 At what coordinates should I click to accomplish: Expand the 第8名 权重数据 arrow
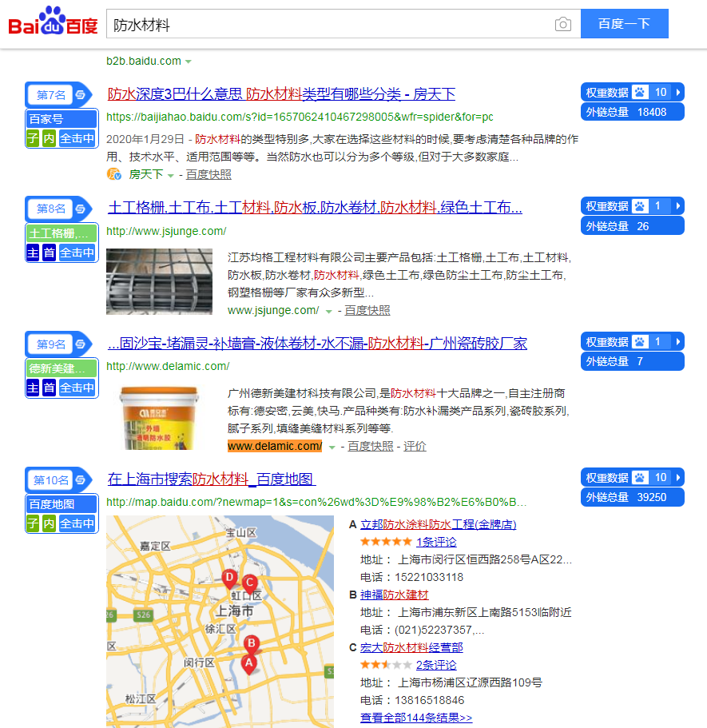click(x=677, y=205)
